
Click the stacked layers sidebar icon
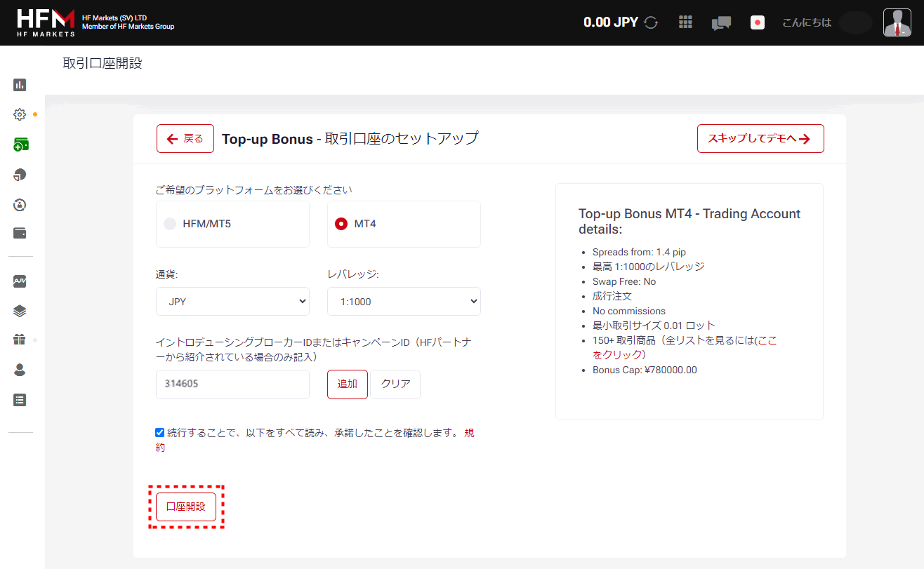[20, 311]
